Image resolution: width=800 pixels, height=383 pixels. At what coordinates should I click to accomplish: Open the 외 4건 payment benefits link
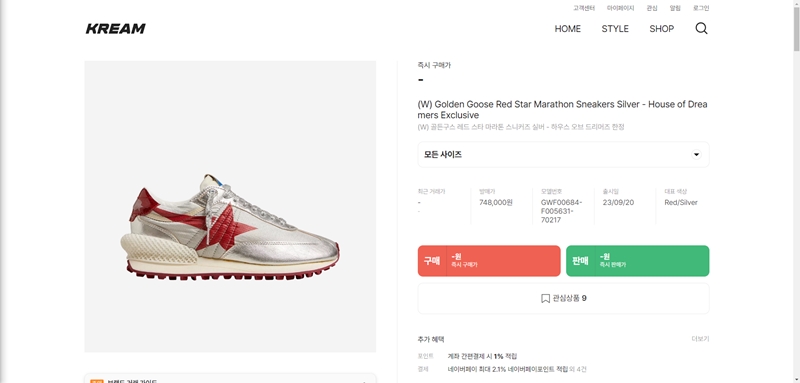tap(578, 369)
